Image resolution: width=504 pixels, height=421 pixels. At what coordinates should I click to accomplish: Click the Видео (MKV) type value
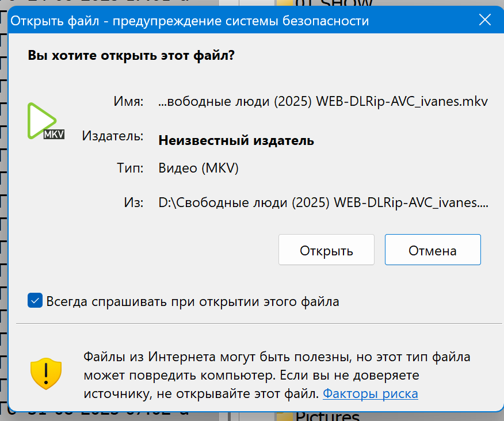tap(198, 168)
